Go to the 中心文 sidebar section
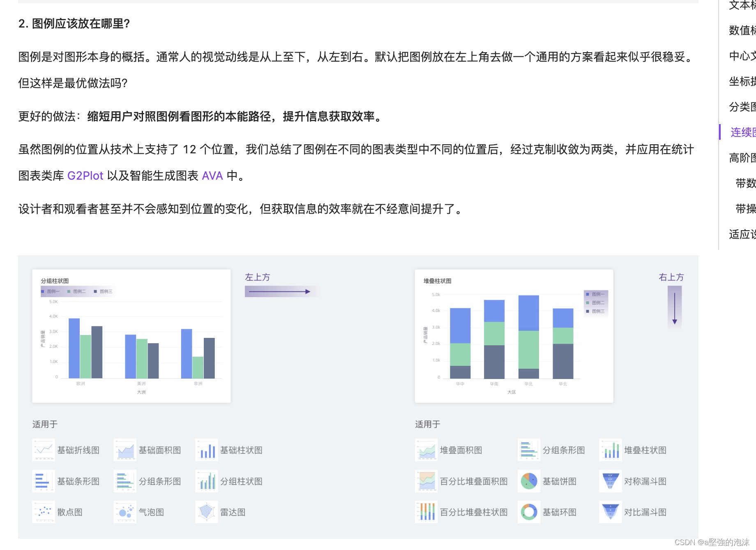 [742, 55]
